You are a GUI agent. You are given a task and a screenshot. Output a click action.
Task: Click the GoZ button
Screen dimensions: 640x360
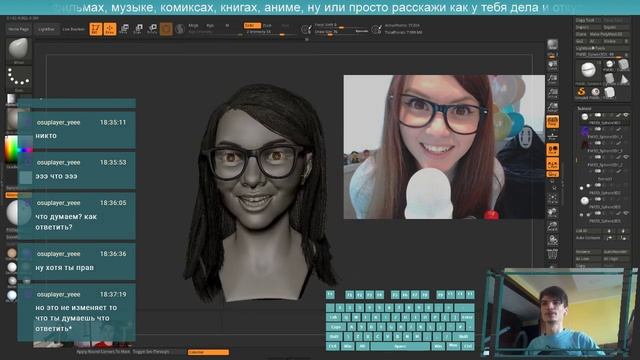tap(580, 41)
